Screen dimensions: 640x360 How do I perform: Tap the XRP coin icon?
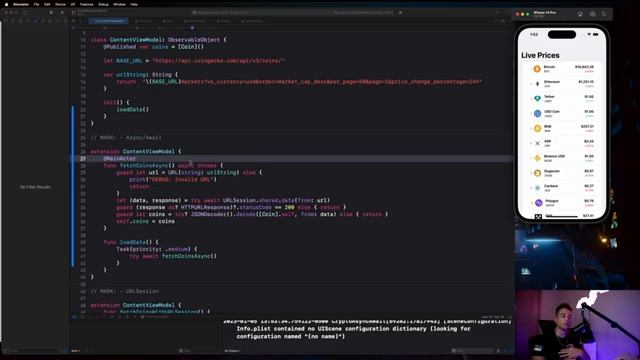[x=537, y=143]
